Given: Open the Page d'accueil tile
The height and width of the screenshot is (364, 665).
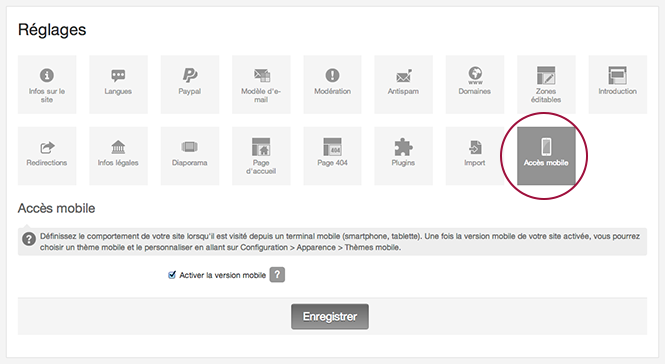Looking at the screenshot, I should (261, 156).
